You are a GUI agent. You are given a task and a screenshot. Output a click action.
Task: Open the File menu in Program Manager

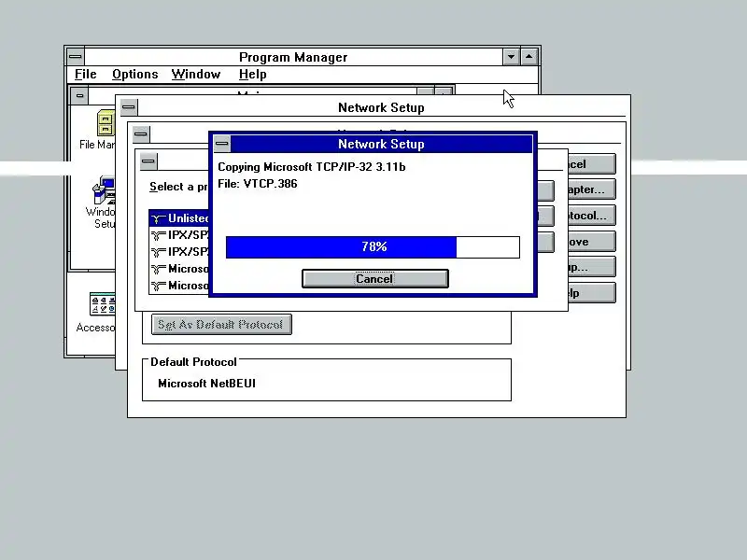click(x=86, y=75)
